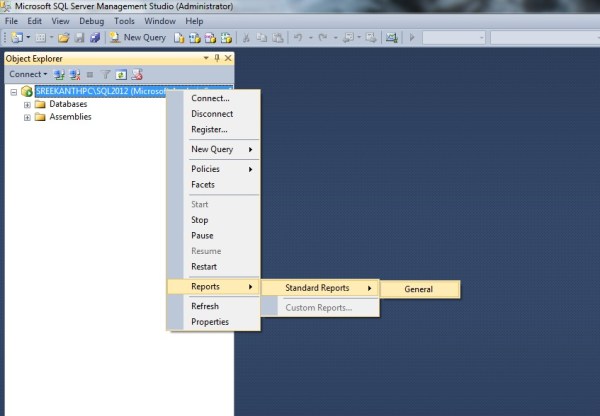This screenshot has height=416, width=600.
Task: Select Disconnect from the context menu
Action: tap(212, 114)
